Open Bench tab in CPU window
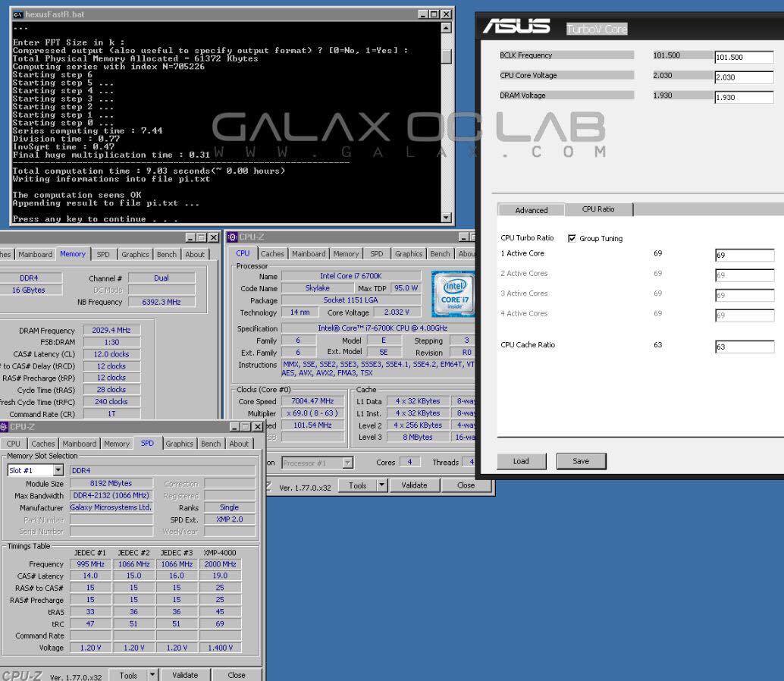This screenshot has width=784, height=681. pyautogui.click(x=440, y=254)
